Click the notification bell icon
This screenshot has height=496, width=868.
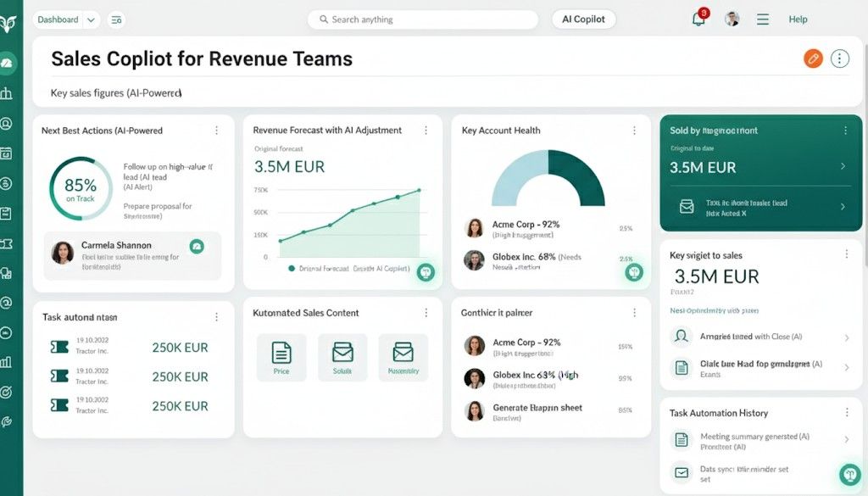(698, 20)
